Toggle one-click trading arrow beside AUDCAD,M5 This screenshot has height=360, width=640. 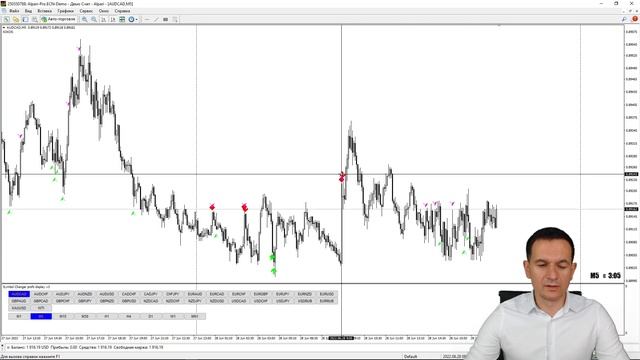tap(4, 27)
